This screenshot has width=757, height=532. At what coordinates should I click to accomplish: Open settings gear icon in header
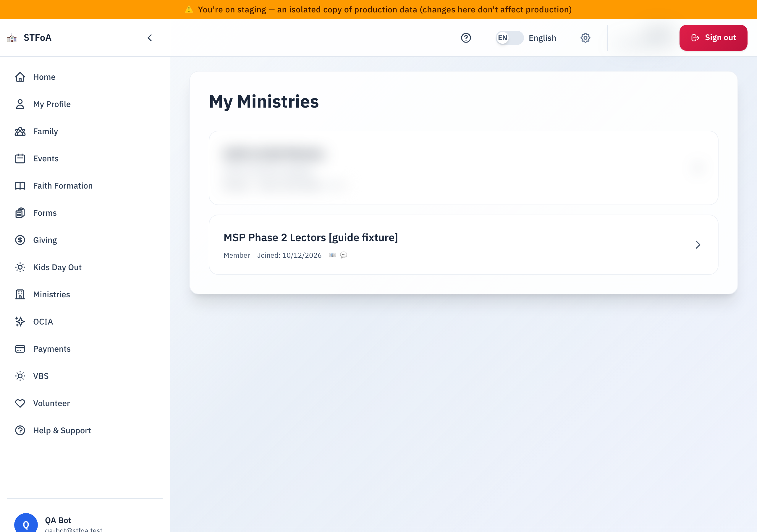coord(585,38)
